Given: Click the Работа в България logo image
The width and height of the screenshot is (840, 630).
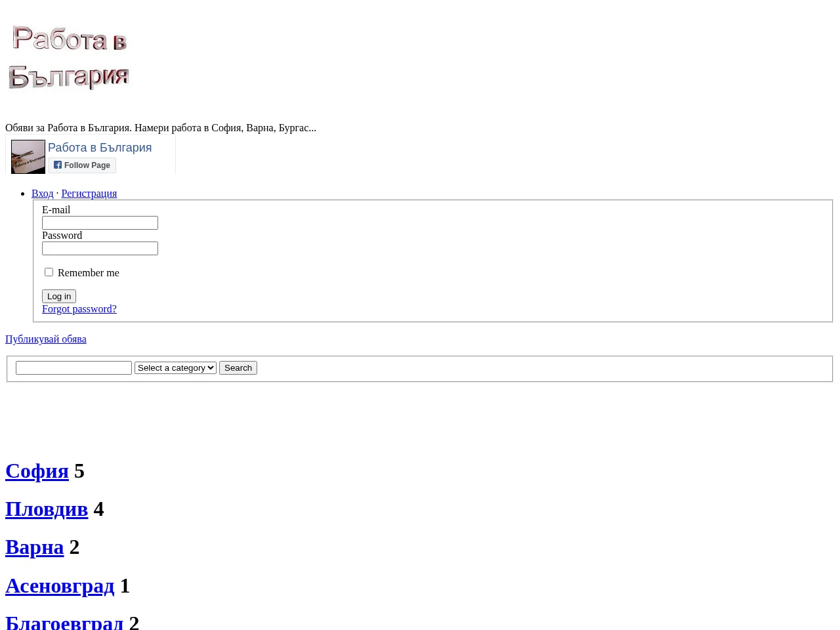Looking at the screenshot, I should click(69, 58).
